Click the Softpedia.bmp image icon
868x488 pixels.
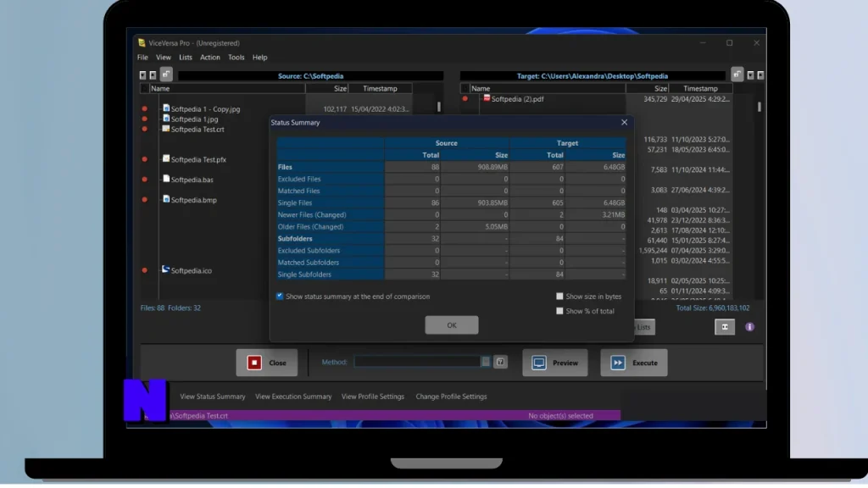(x=166, y=199)
